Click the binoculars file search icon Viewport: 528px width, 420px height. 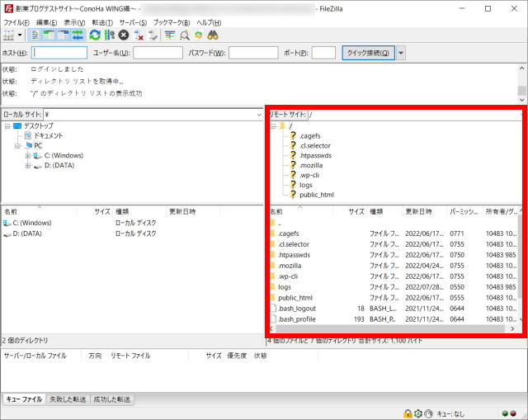pos(212,35)
